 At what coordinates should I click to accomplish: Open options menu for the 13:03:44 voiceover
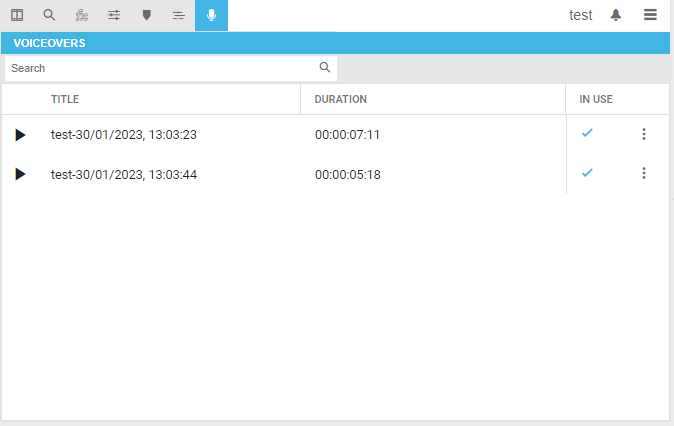pyautogui.click(x=644, y=173)
